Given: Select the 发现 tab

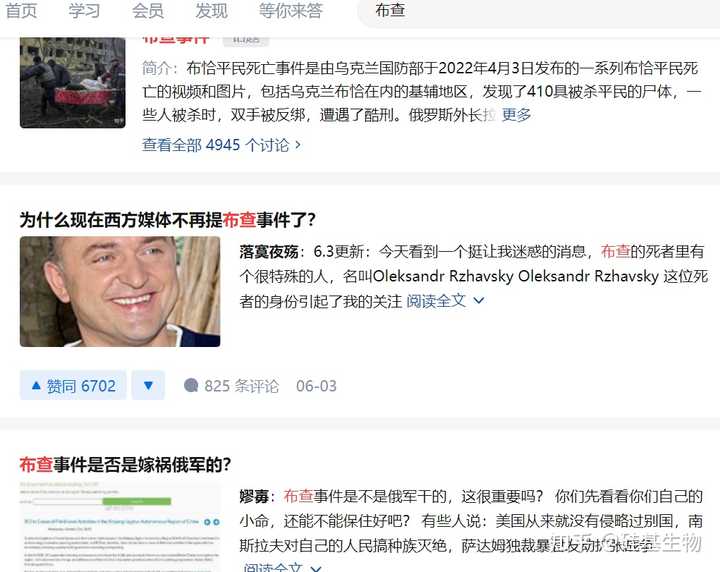Looking at the screenshot, I should pos(211,11).
